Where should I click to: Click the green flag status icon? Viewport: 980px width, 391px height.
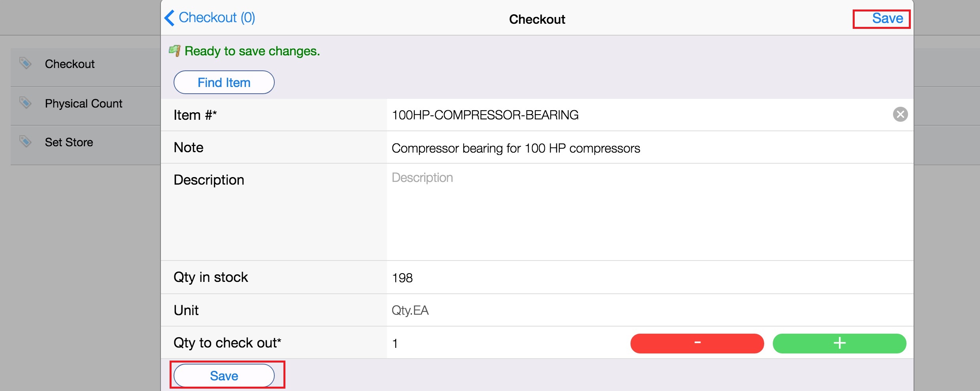(175, 51)
